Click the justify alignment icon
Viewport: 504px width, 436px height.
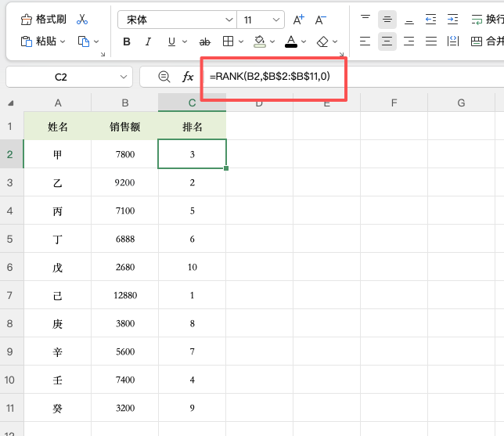[x=430, y=41]
